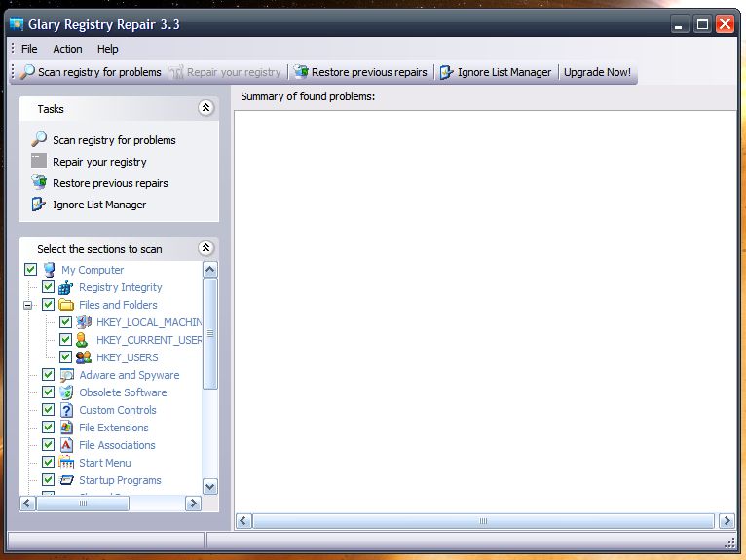
Task: Click the Restore previous repairs toolbar icon
Action: (301, 72)
